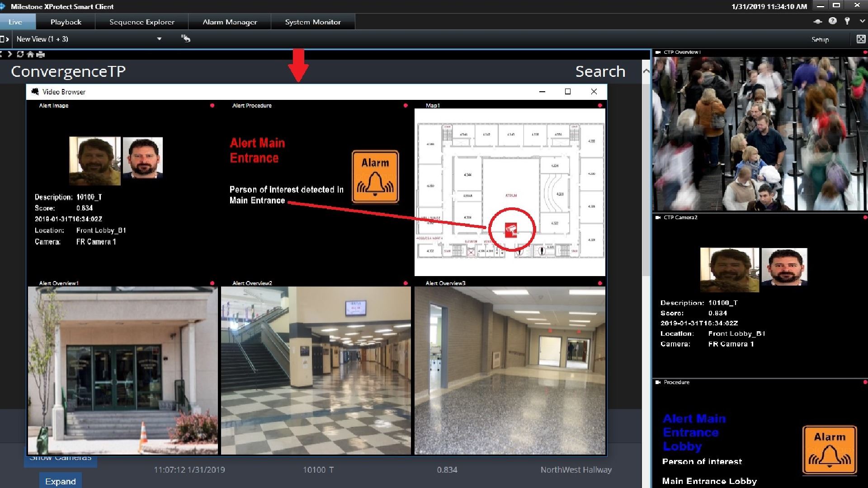Click the reload view icon beside the view selector
Image resolution: width=868 pixels, height=488 pixels.
186,38
